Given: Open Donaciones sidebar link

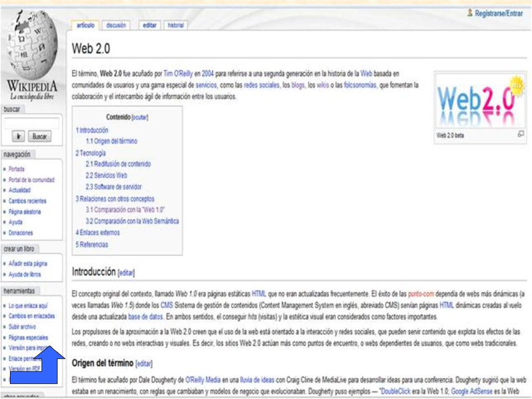Looking at the screenshot, I should click(x=20, y=232).
